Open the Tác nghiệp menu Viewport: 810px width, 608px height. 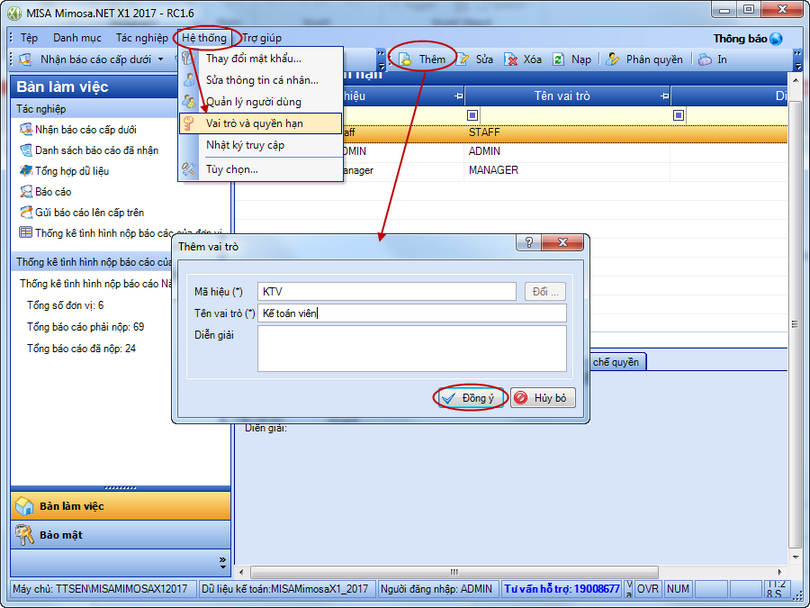coord(142,38)
